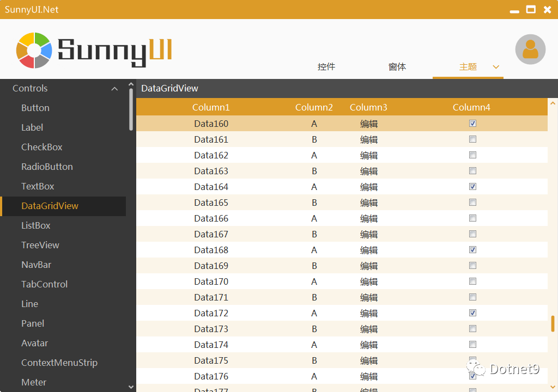Screen dimensions: 558x392
Task: Select TreeView in the Controls list
Action: click(40, 245)
